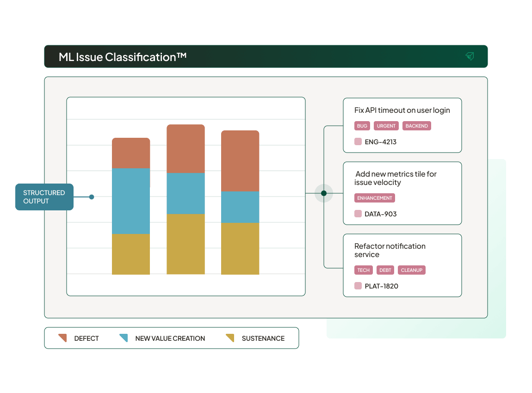Toggle the CLEANUP tag on the notification card
The image size is (532, 393).
[411, 270]
